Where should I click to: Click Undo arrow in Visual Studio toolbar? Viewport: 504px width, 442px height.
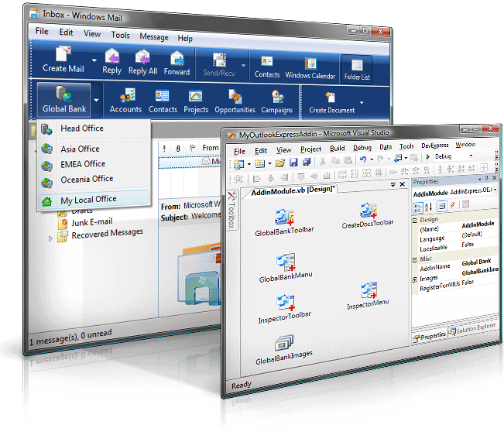(x=363, y=159)
